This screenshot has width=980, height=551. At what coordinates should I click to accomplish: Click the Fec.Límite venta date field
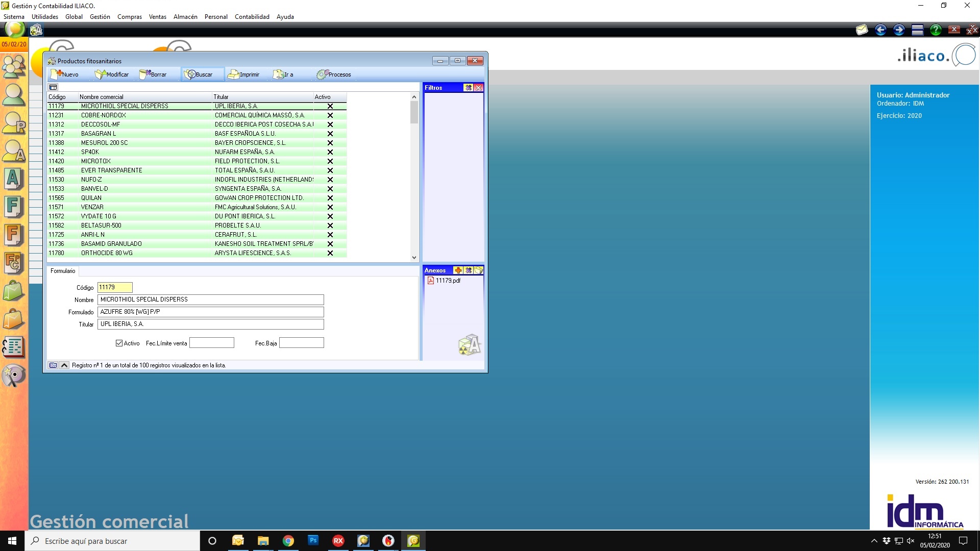click(x=212, y=343)
